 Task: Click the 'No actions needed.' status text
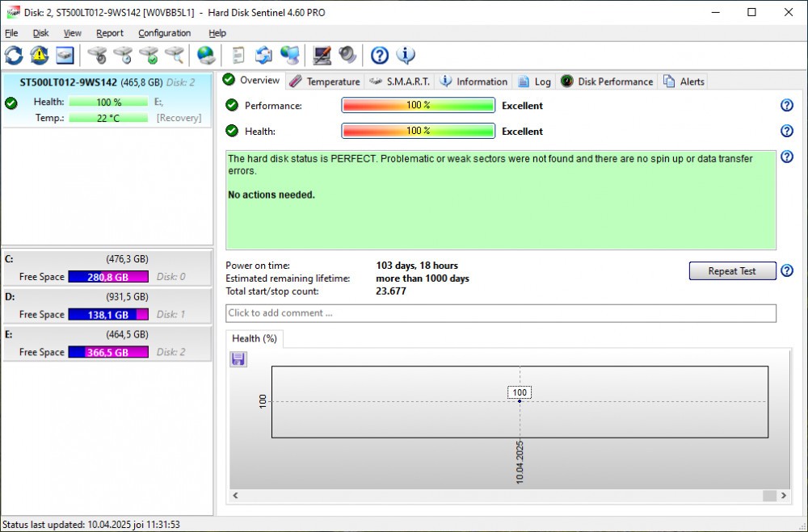(271, 195)
